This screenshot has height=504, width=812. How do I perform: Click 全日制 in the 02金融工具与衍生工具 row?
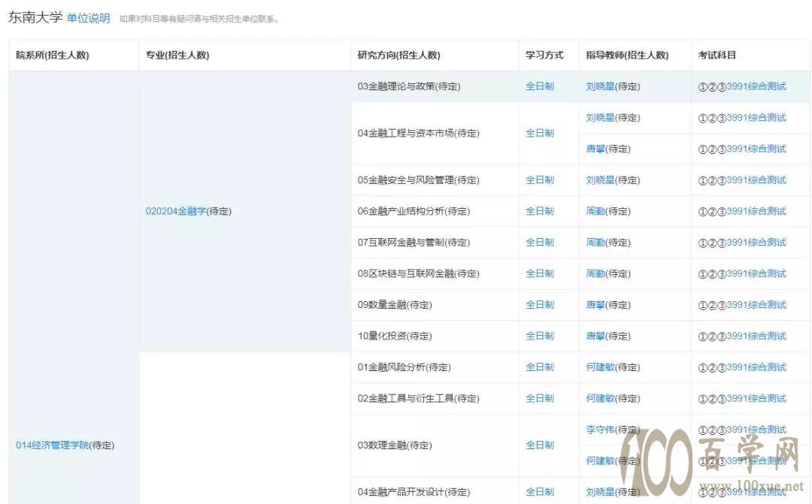(x=540, y=398)
